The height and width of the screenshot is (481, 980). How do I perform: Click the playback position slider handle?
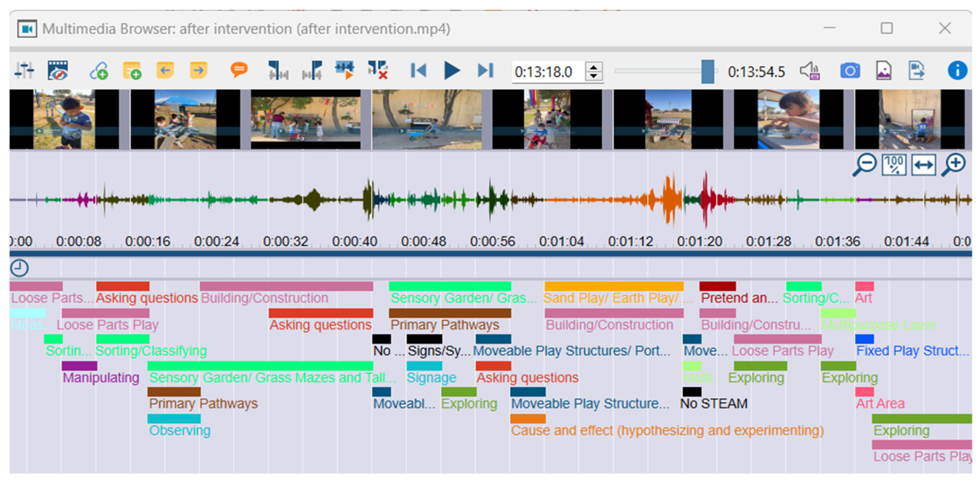pos(707,71)
